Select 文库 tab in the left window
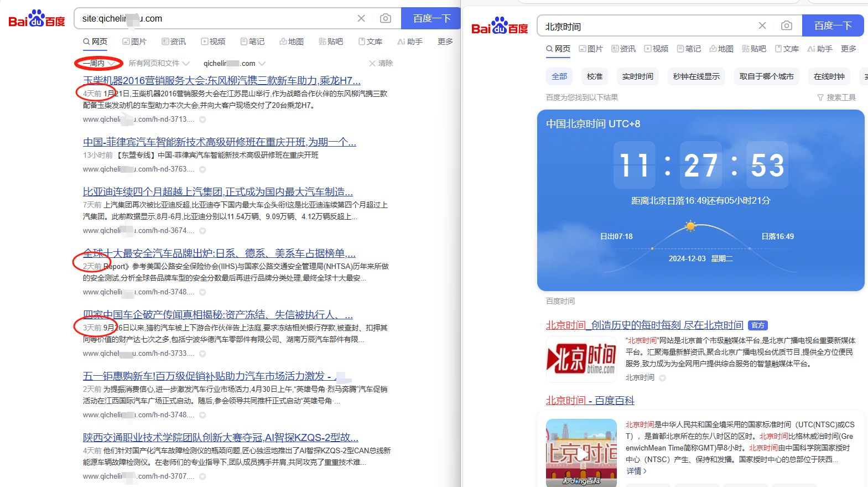The height and width of the screenshot is (487, 868). tap(370, 42)
